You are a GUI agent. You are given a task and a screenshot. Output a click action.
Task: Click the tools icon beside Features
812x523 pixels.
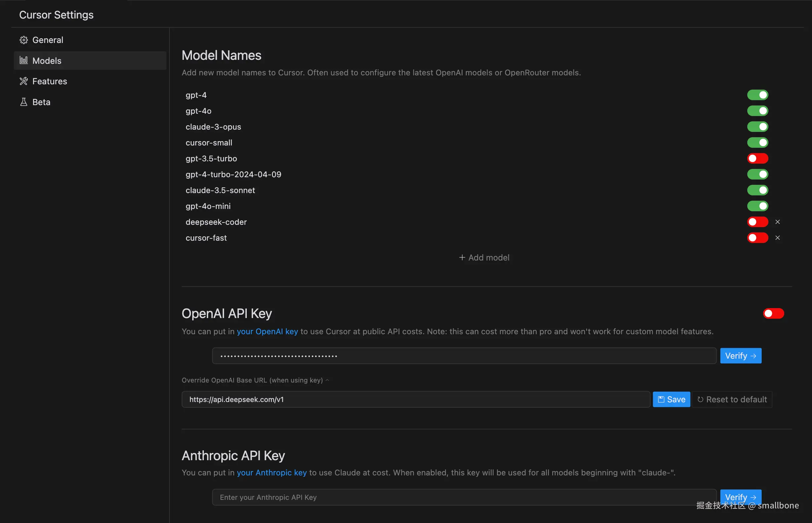(x=24, y=81)
